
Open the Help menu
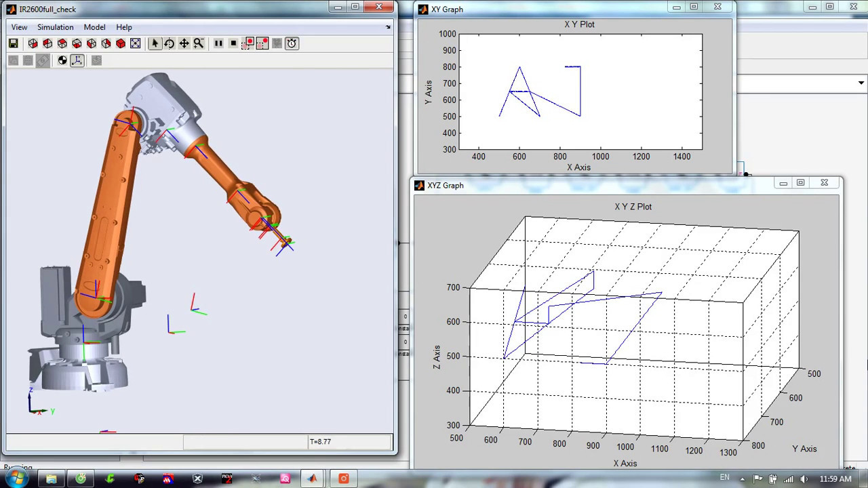124,27
